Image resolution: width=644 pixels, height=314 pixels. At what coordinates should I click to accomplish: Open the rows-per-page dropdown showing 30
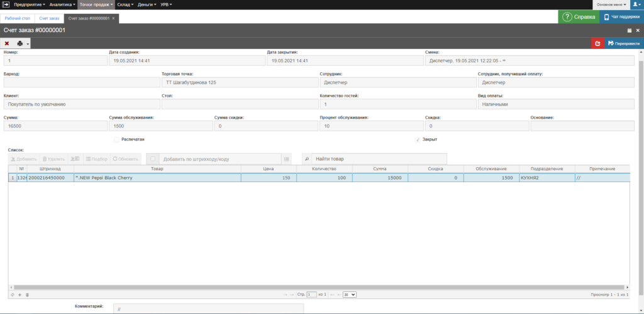click(x=350, y=294)
